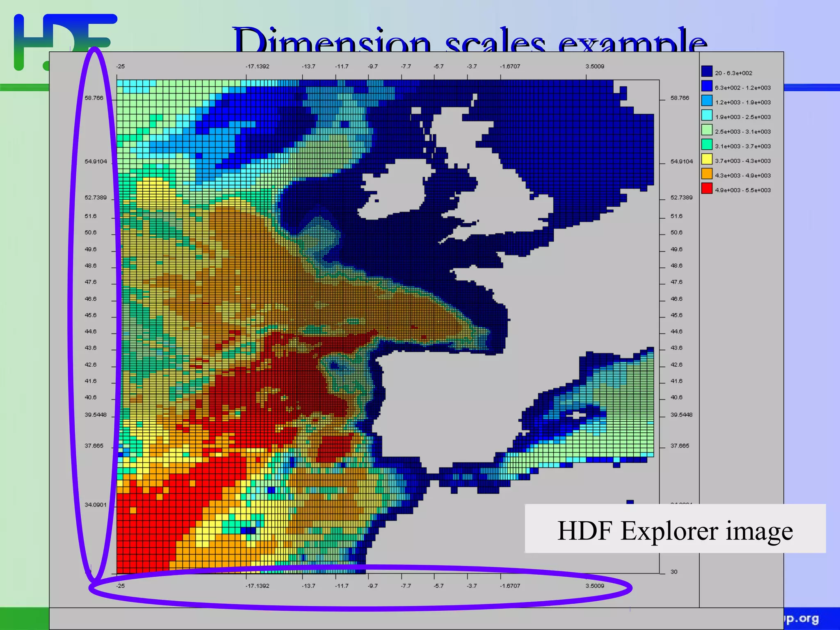Image resolution: width=840 pixels, height=630 pixels.
Task: Click the top axis label '-9.7'
Action: click(x=373, y=66)
